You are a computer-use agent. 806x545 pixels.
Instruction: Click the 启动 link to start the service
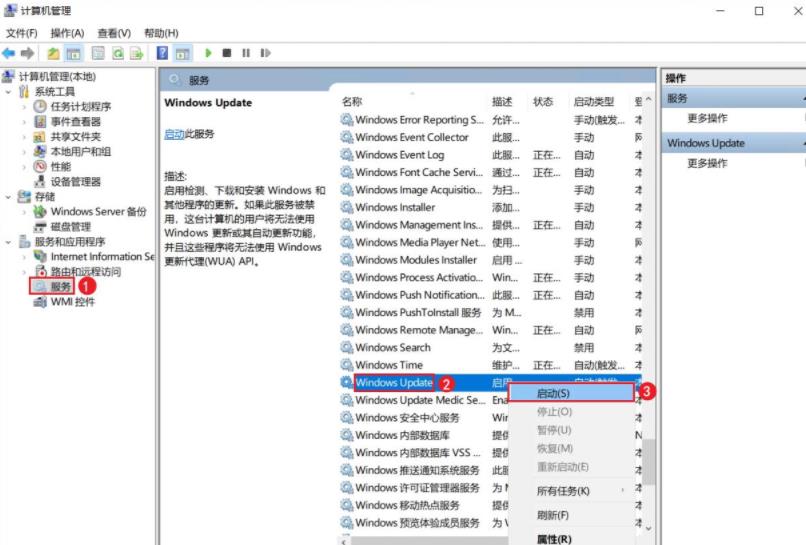coord(174,134)
